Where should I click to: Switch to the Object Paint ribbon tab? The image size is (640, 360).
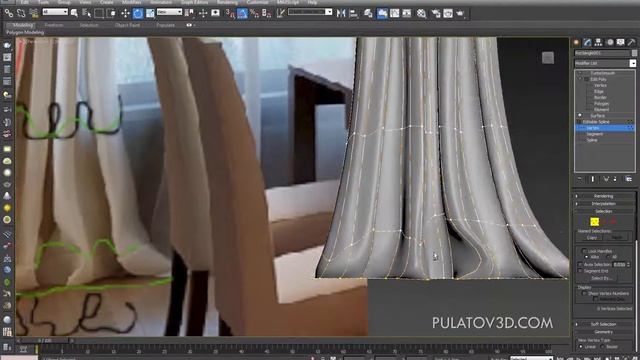click(127, 25)
